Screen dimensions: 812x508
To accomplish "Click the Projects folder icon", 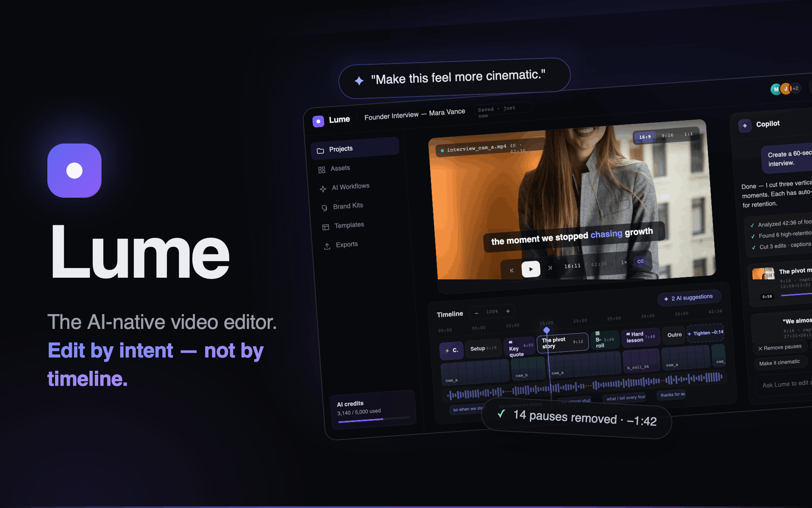I will tap(321, 151).
